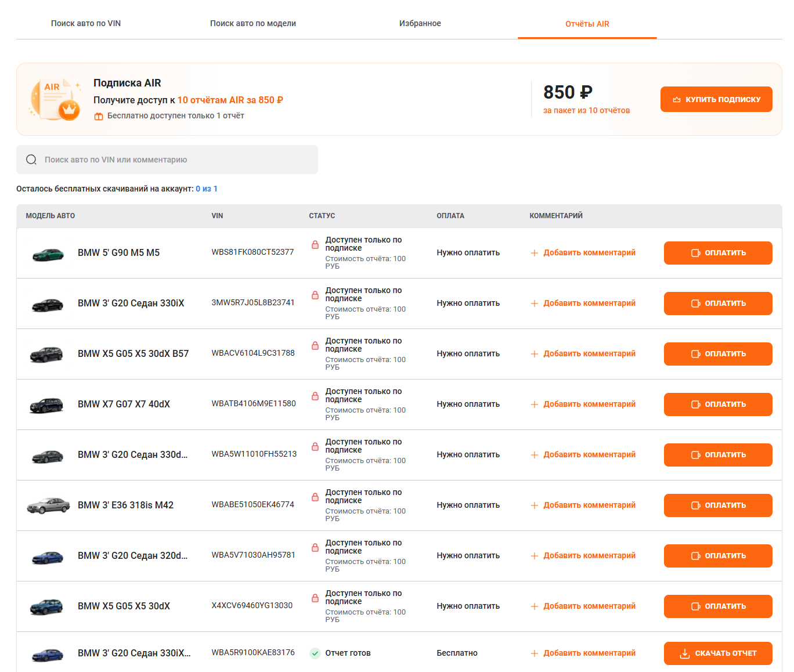
Task: Click the gift icon near 'Бесплатно доступен'
Action: pos(99,116)
